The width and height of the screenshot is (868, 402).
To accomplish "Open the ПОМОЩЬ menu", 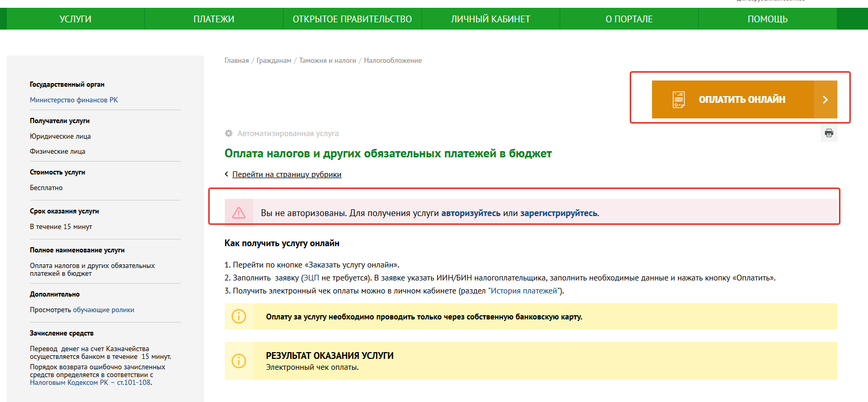I will point(767,19).
